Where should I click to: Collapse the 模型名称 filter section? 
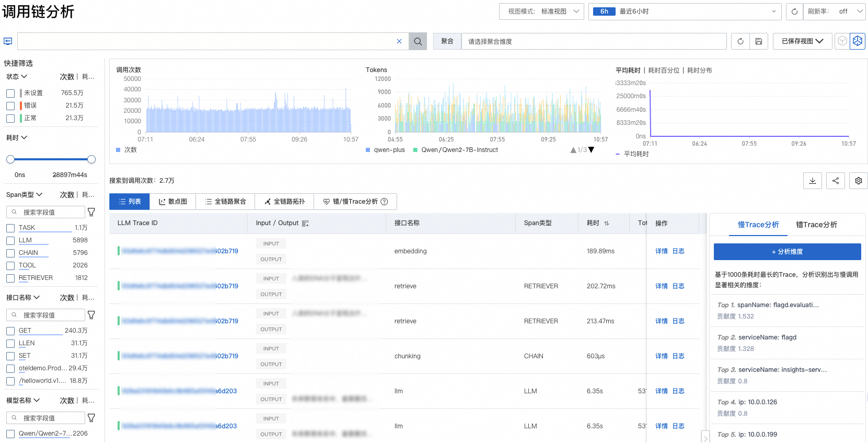point(23,401)
